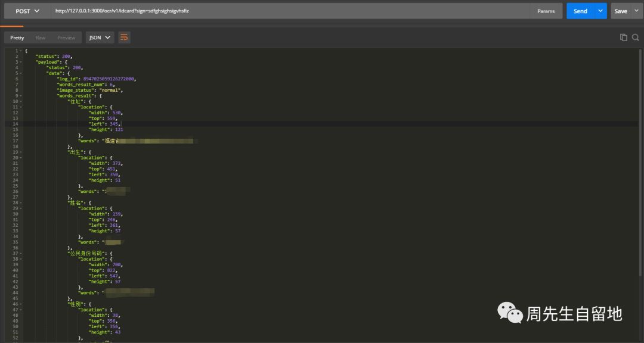Collapse the location fold arrow on line 29
The height and width of the screenshot is (343, 644).
20,208
